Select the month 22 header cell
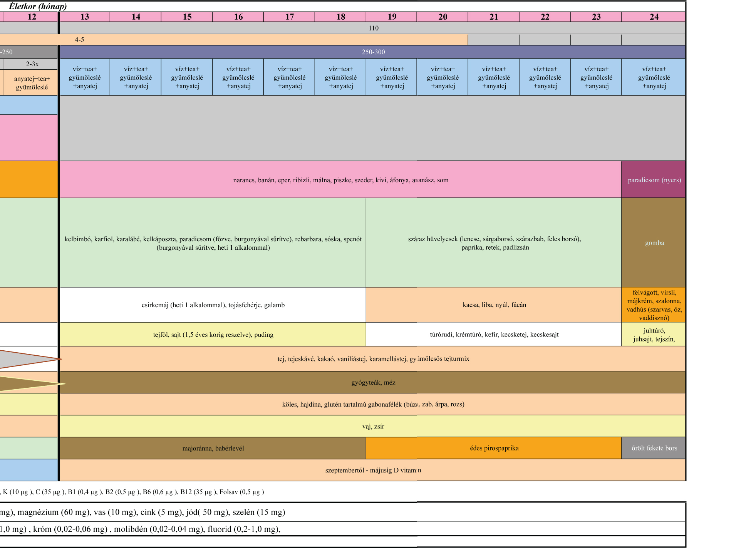 545,17
